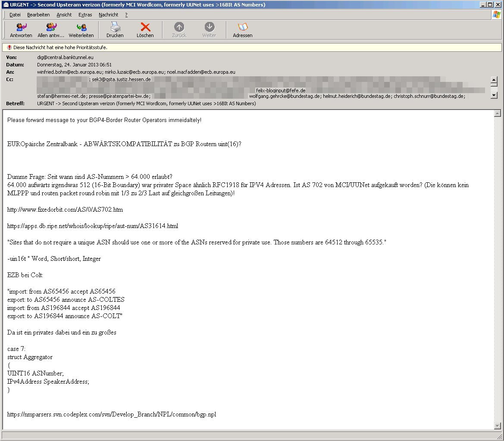This screenshot has height=441, width=504.
Task: Open the apps.db.ripe.net AS31614 whois link
Action: tap(93, 226)
